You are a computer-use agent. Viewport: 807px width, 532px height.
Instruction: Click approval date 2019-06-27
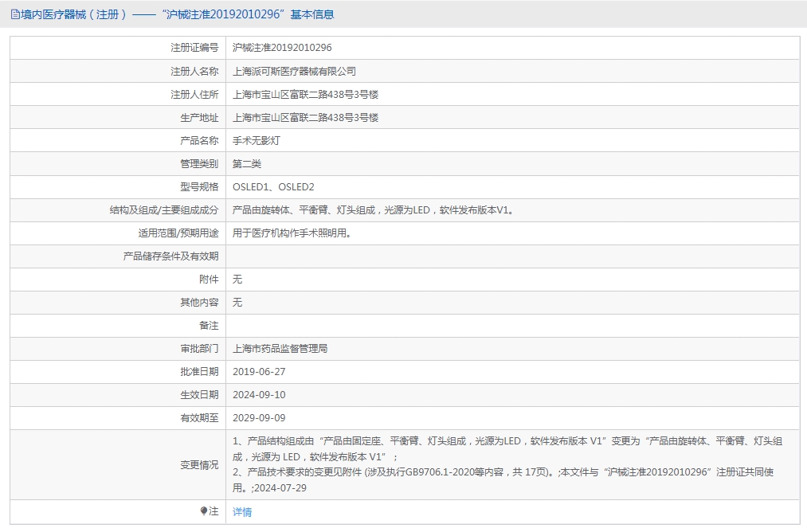[x=259, y=372]
